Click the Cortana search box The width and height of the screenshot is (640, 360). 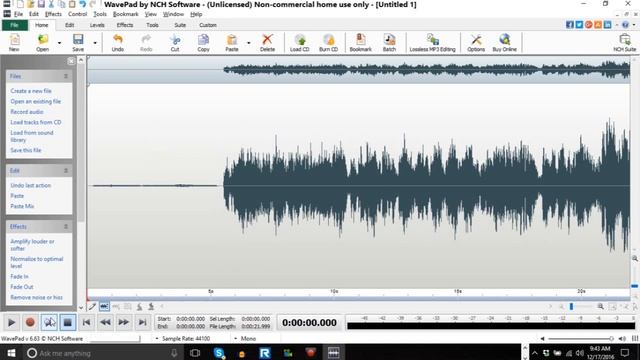[x=102, y=353]
